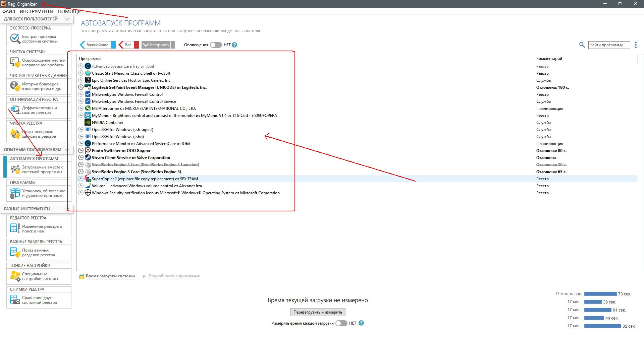Toggle delay clock for Punto Switcher
This screenshot has height=341, width=644.
pos(81,150)
